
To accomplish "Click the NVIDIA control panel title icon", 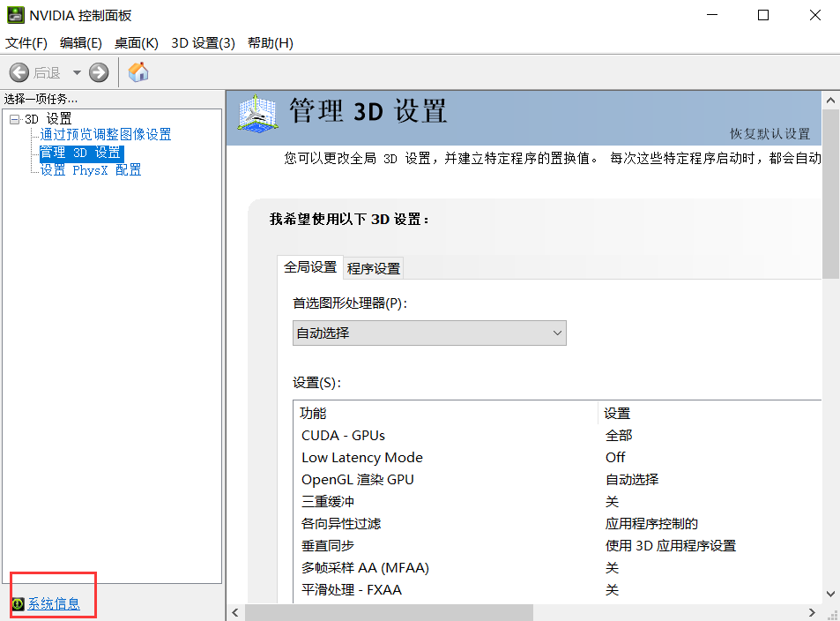I will 16,15.
